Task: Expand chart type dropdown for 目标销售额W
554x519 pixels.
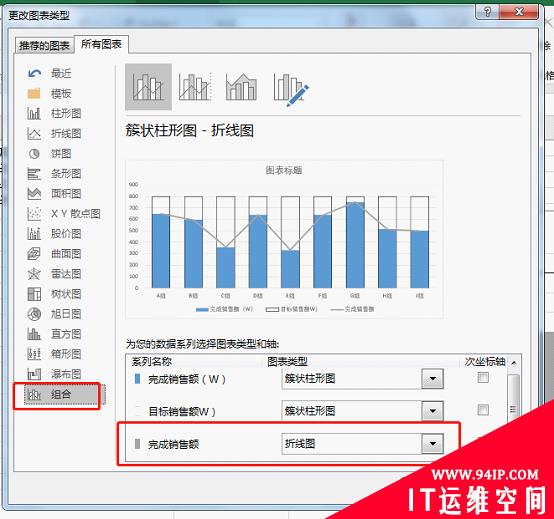Action: 432,411
